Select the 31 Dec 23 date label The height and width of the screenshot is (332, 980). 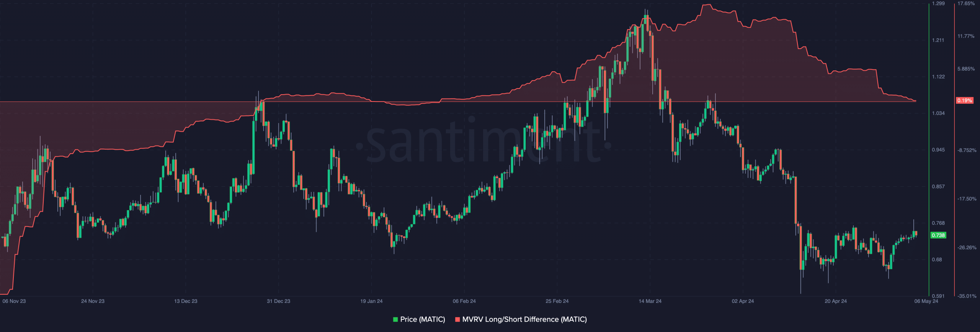coord(278,301)
